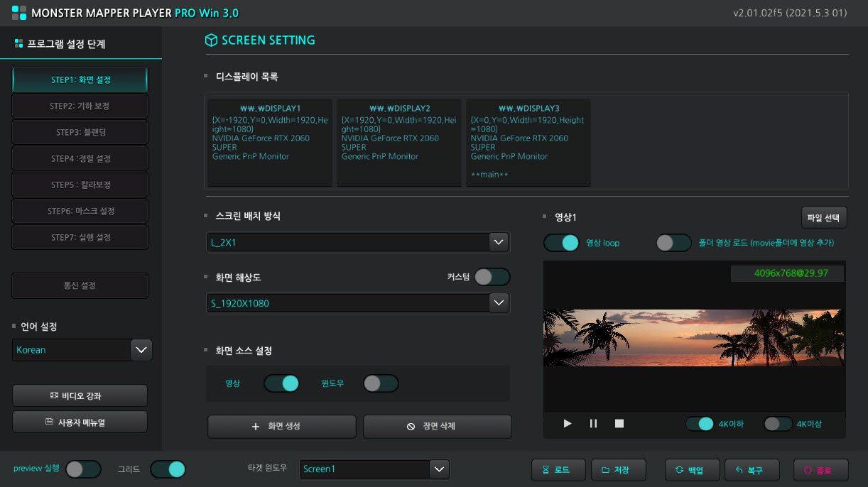
Task: Select the DISPLAY2 card
Action: click(x=399, y=143)
